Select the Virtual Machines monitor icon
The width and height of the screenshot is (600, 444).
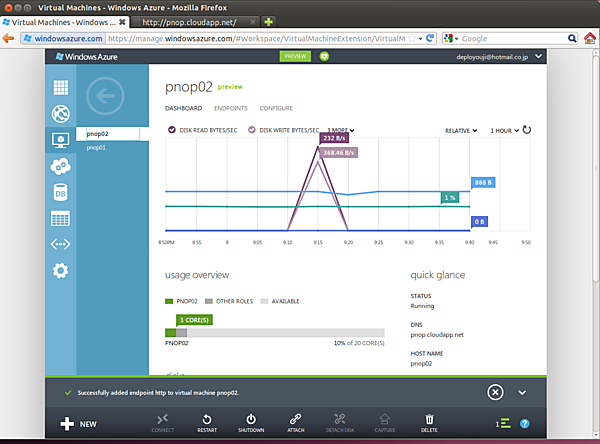tap(60, 140)
